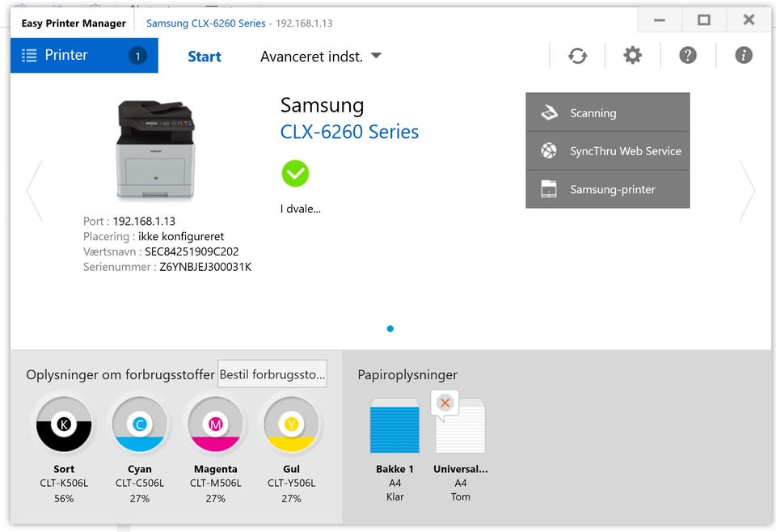Screen dimensions: 776x532
Task: Click the CLX-6260 printer image
Action: (x=156, y=149)
